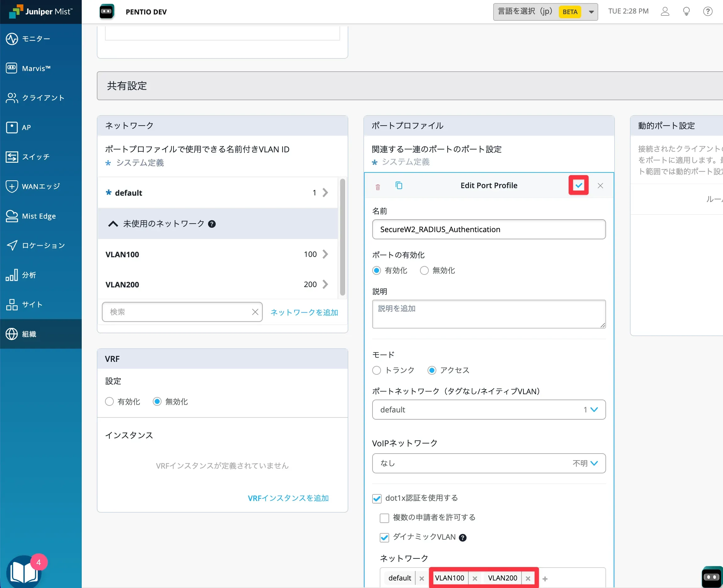Screen dimensions: 723x588
Task: Open ポートネットワーク default dropdown
Action: (x=488, y=410)
